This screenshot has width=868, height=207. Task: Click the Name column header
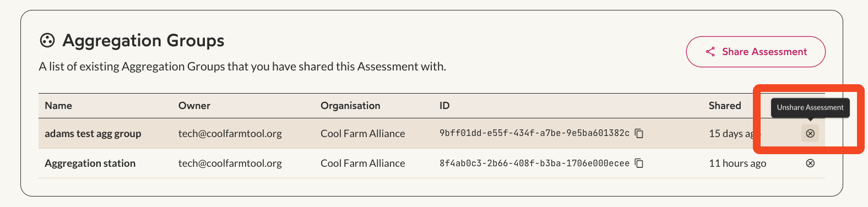click(x=58, y=106)
